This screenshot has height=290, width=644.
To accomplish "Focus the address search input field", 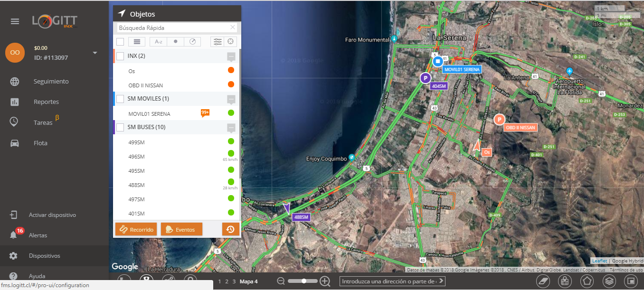I will pyautogui.click(x=388, y=281).
